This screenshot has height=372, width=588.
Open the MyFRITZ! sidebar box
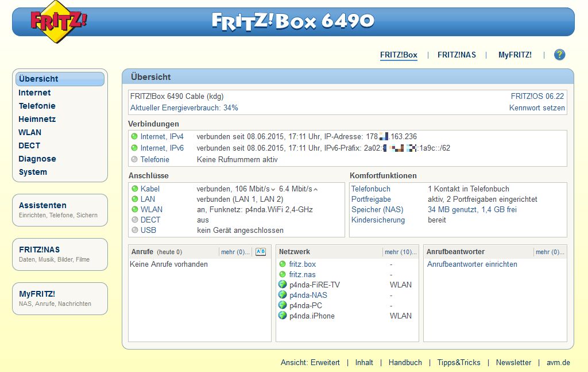(60, 299)
